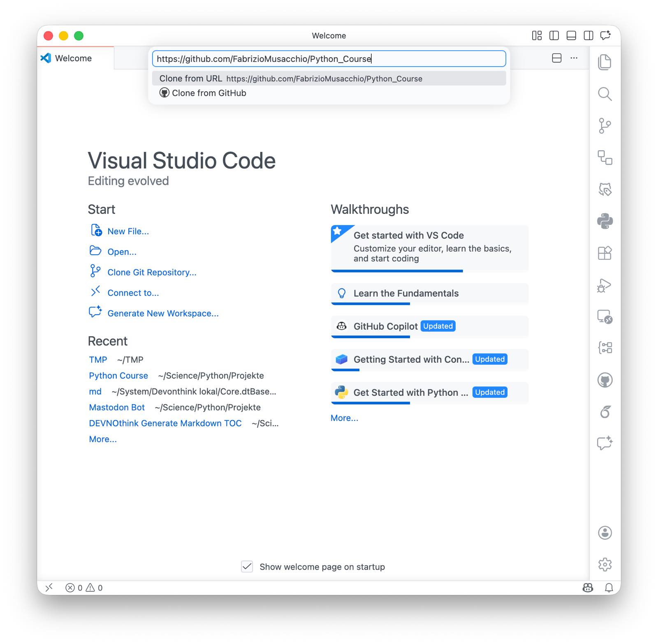Viewport: 658px width, 644px height.
Task: Expand More walkthroughs link
Action: [344, 418]
